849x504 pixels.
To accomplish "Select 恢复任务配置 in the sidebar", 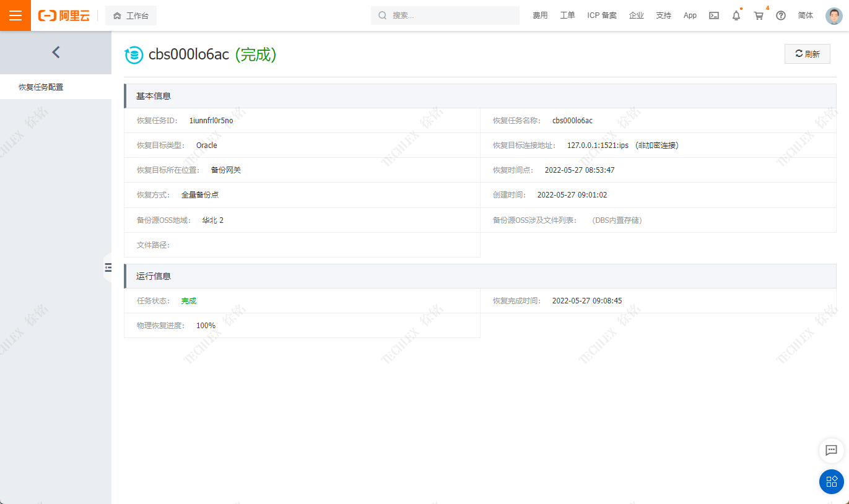I will coord(41,87).
